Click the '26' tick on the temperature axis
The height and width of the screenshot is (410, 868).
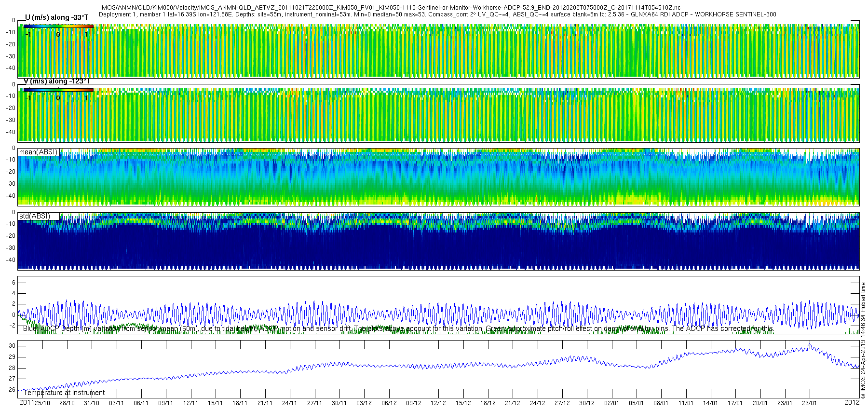click(12, 390)
